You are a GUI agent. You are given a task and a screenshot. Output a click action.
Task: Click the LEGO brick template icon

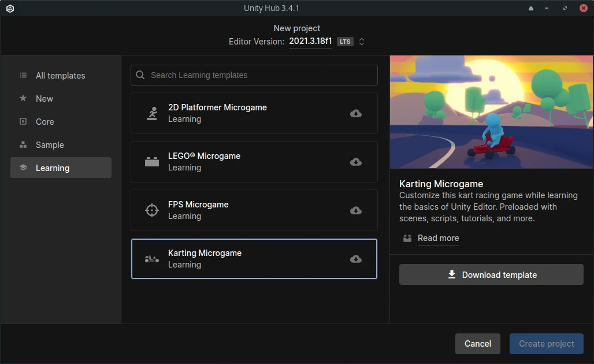(152, 162)
